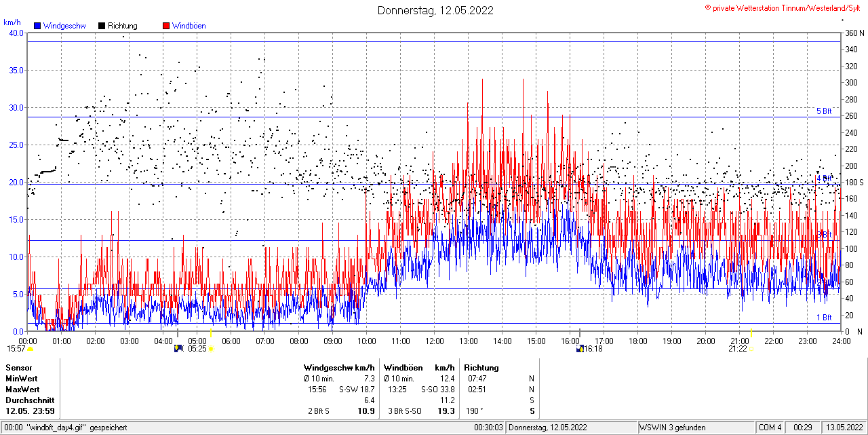
Task: Click the sunrise icon beside 05:25
Action: (211, 349)
